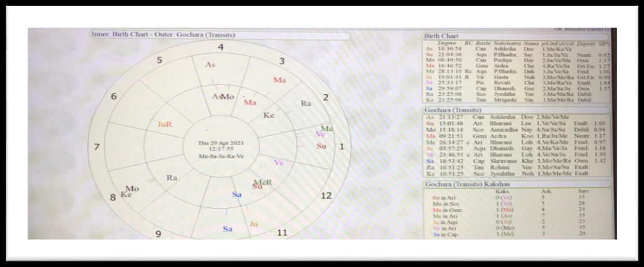Click the 'Dignity' column header in Birth Chart
This screenshot has height=267, width=644.
[x=585, y=43]
